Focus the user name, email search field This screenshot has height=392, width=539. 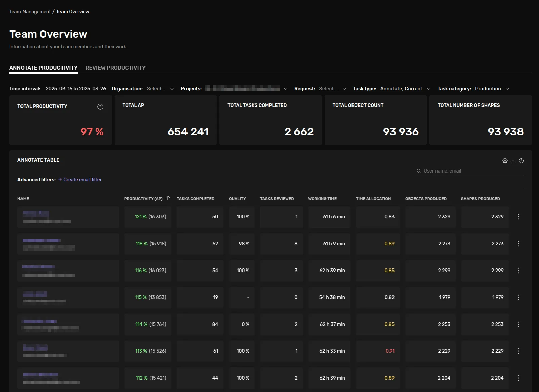(x=470, y=171)
